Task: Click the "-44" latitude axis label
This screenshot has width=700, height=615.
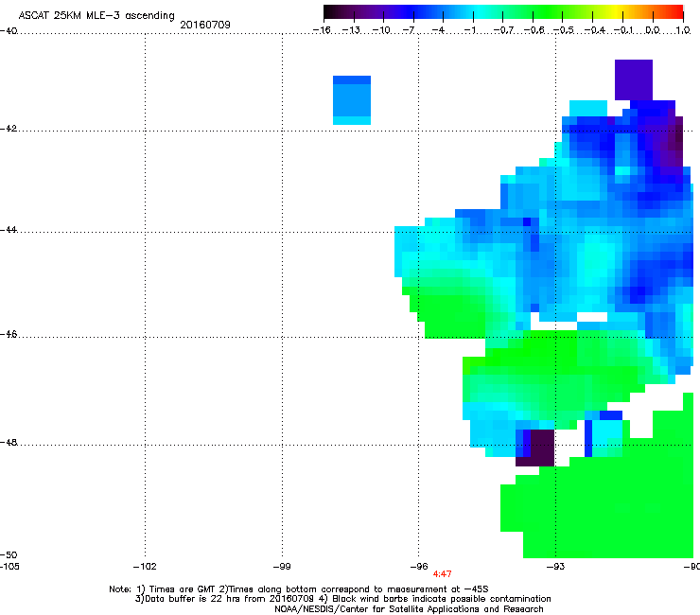Action: (8, 230)
